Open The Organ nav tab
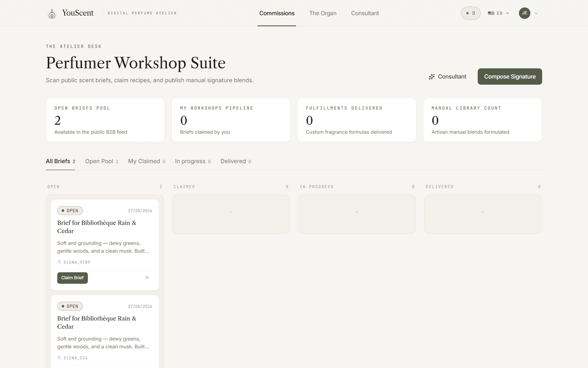 coord(323,13)
